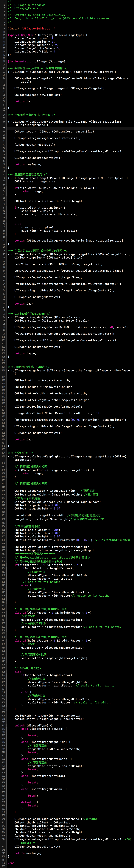Click 'case DiscardImageTopSide: {' line
This screenshot has height=868, width=134.
pyautogui.click(x=44, y=729)
